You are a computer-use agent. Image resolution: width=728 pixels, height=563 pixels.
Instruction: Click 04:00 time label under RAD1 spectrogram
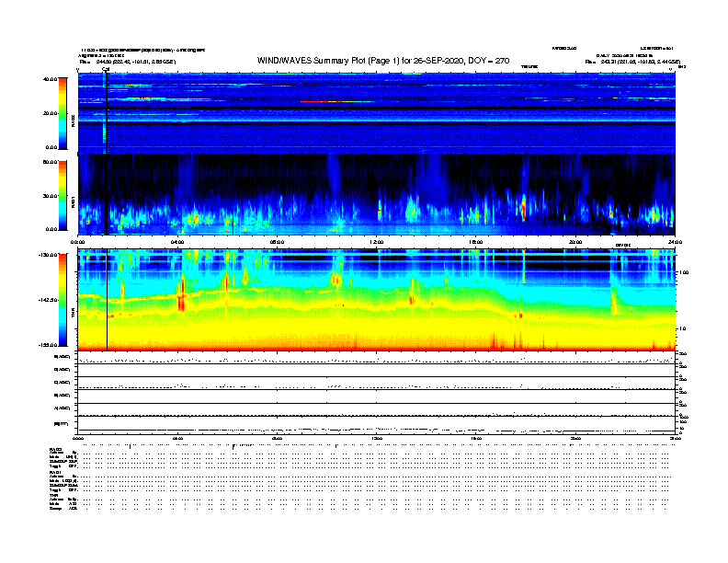[x=177, y=242]
